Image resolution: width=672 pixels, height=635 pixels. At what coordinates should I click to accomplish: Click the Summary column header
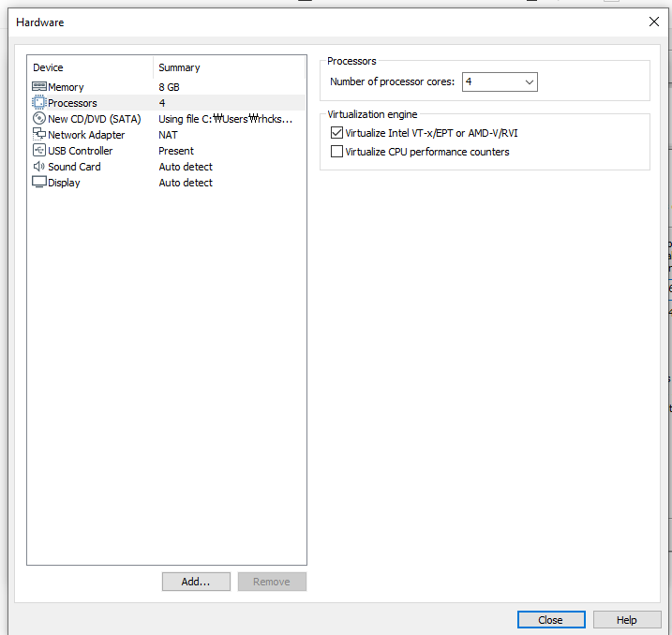coord(179,67)
